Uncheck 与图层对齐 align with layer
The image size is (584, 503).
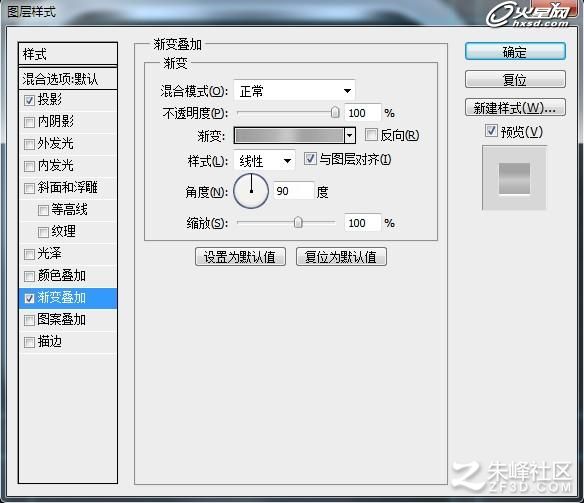(x=310, y=159)
